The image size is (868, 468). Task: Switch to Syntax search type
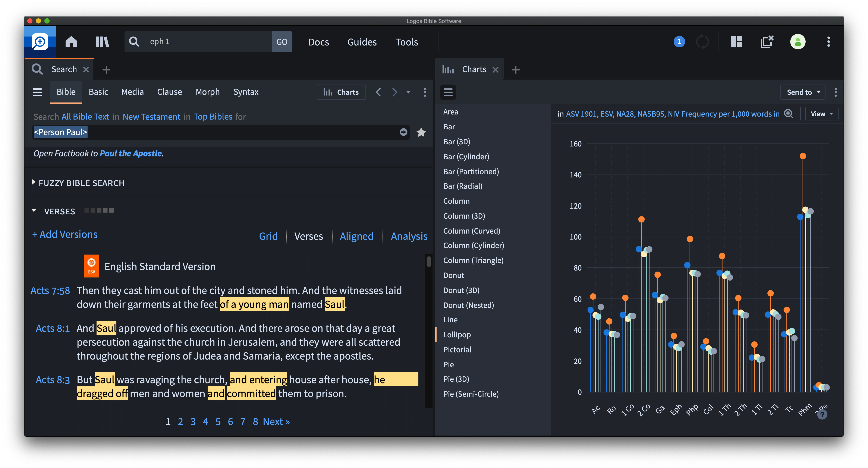pyautogui.click(x=246, y=92)
